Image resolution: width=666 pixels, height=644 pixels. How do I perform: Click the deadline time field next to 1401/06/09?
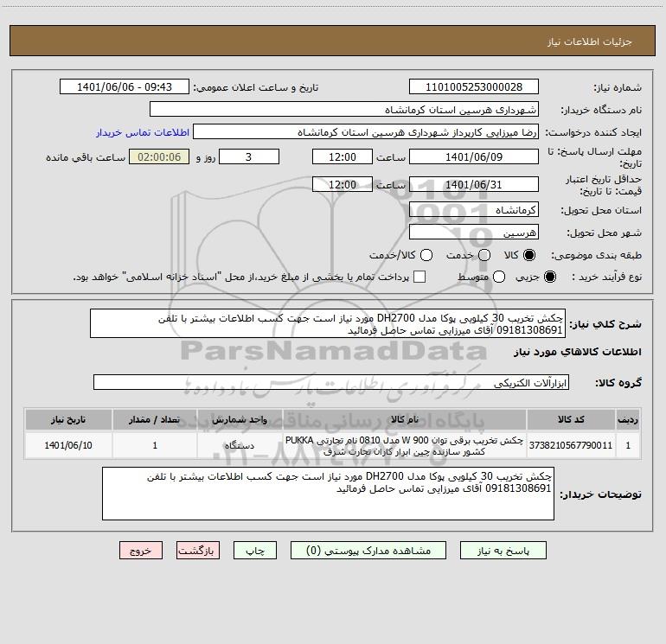tap(343, 156)
